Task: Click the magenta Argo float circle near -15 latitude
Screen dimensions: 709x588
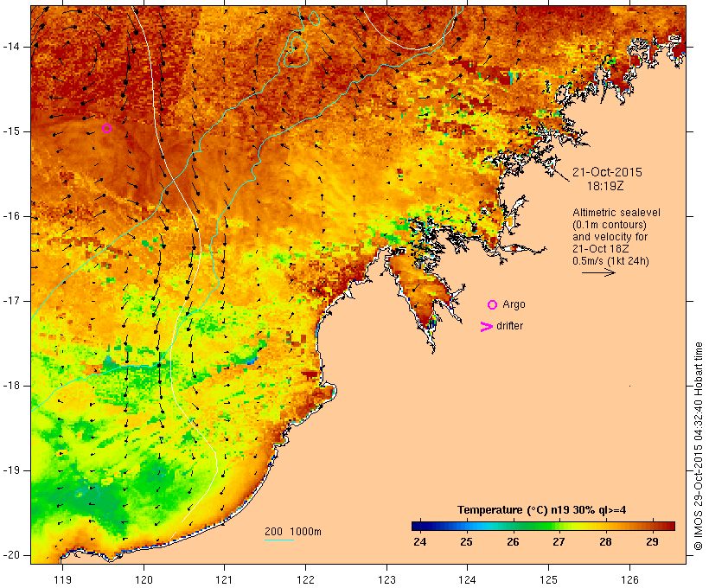Action: (x=106, y=129)
